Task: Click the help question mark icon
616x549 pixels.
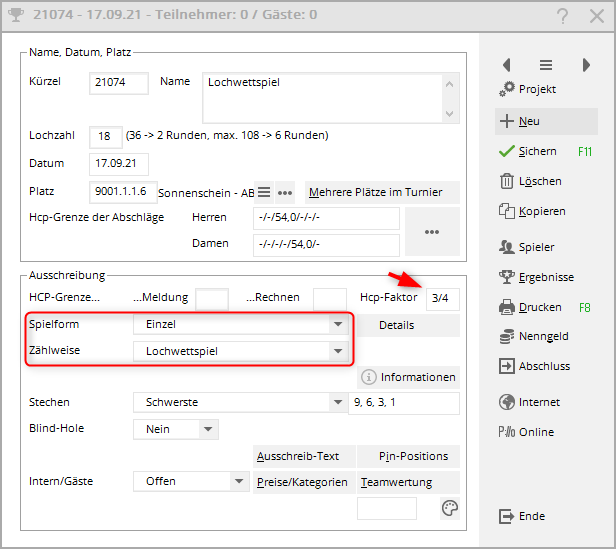Action: coord(564,15)
